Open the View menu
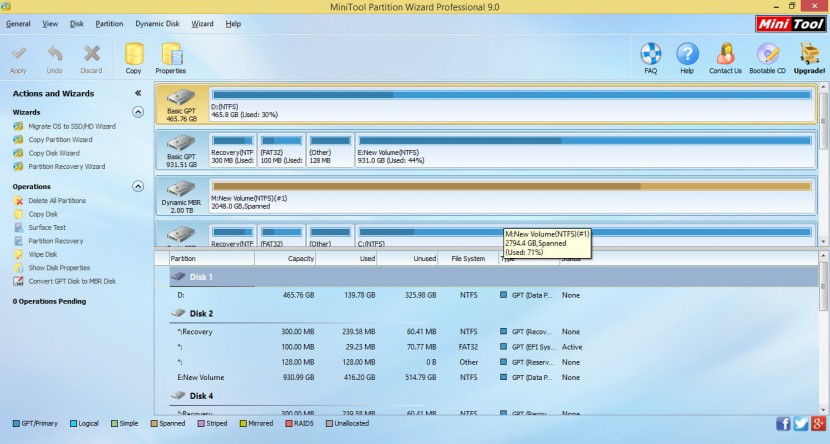830x444 pixels. coord(50,24)
